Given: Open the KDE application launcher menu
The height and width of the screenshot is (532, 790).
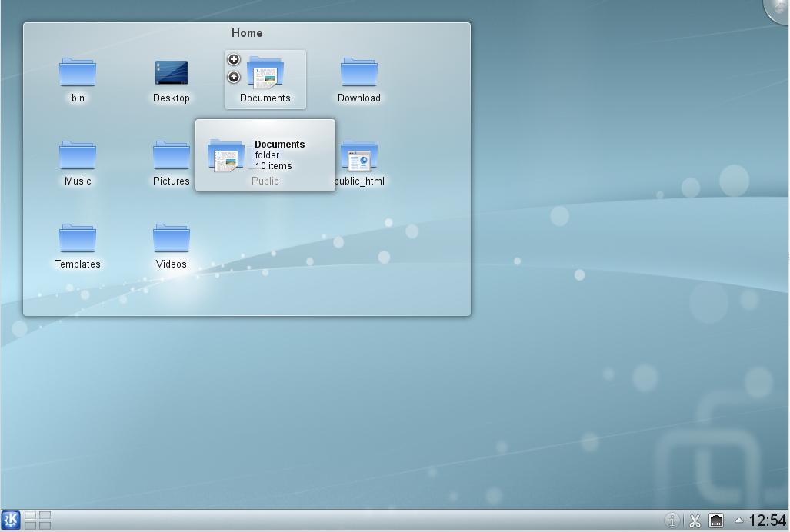Looking at the screenshot, I should [11, 520].
